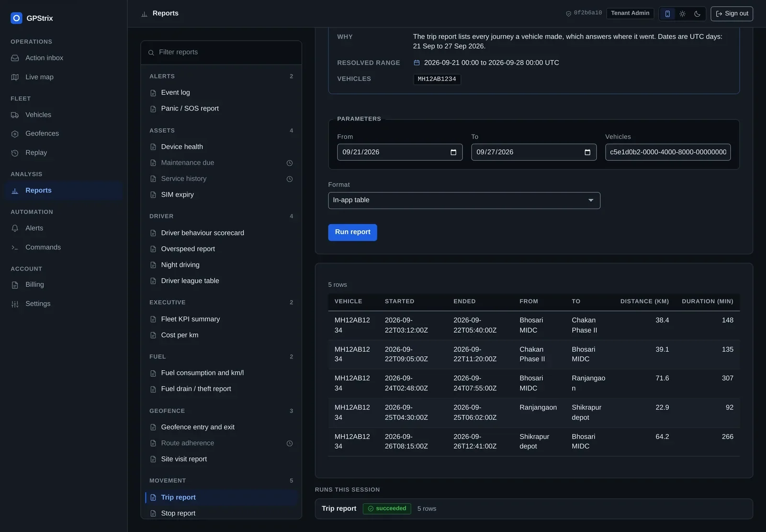Open Fuel consumption and km/l report
Viewport: 766px width, 532px height.
tap(202, 373)
